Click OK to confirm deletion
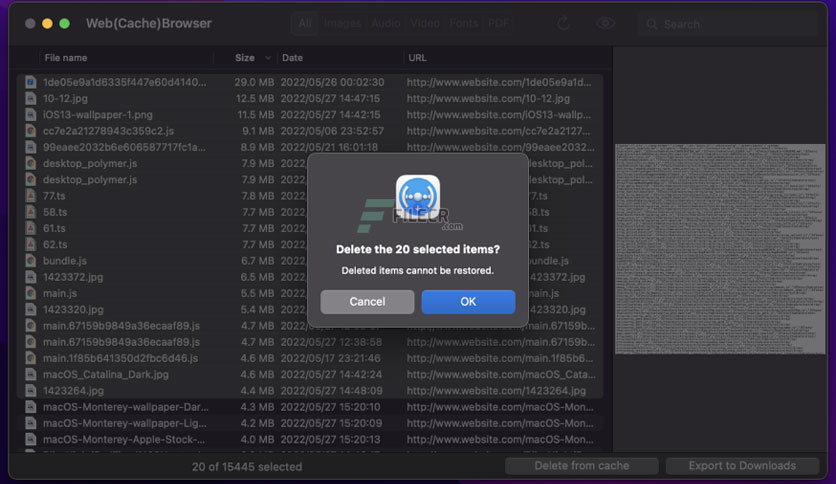Screen dimensions: 836x484 point(468,302)
